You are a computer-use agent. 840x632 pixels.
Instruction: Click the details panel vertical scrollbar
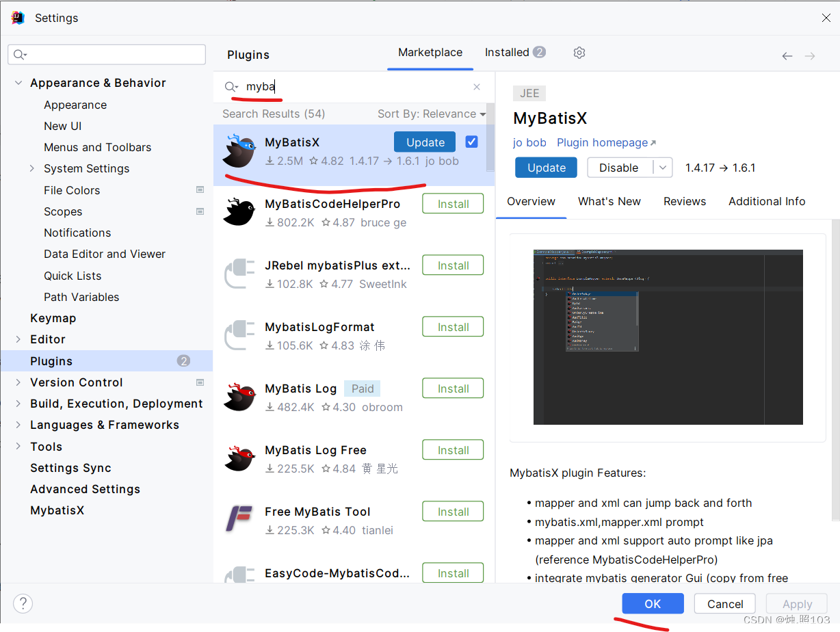point(835,369)
